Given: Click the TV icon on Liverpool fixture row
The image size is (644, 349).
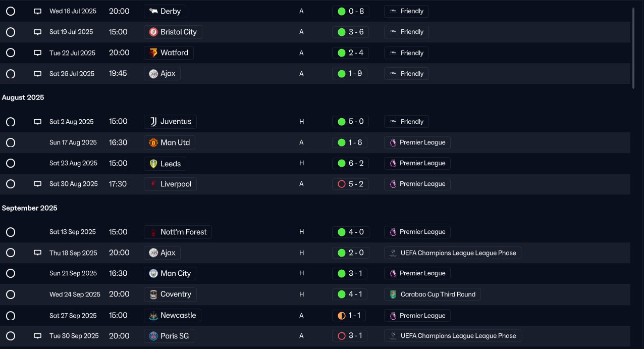Looking at the screenshot, I should (x=37, y=184).
